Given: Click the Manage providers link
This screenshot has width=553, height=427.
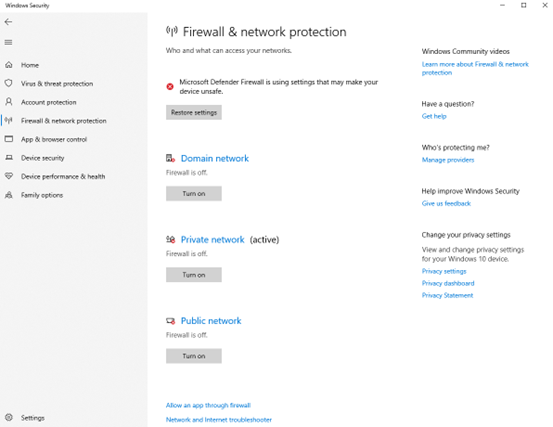Looking at the screenshot, I should (448, 160).
